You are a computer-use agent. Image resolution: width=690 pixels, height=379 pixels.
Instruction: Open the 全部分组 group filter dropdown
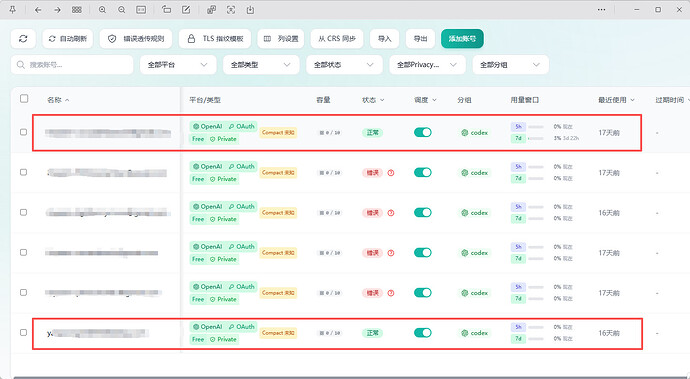coord(510,65)
